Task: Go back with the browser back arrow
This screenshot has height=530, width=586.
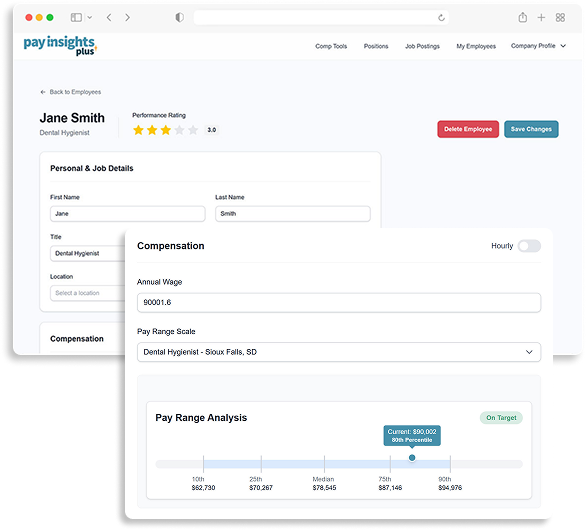Action: (x=109, y=18)
